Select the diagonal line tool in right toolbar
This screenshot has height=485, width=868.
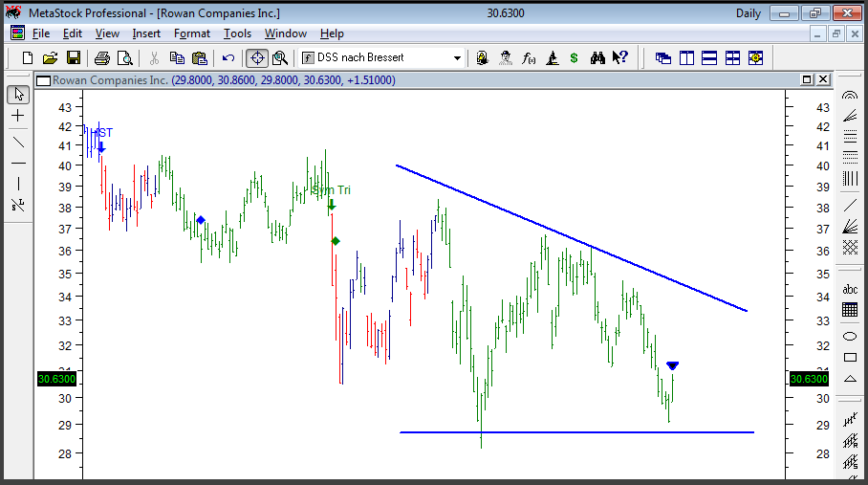point(850,206)
